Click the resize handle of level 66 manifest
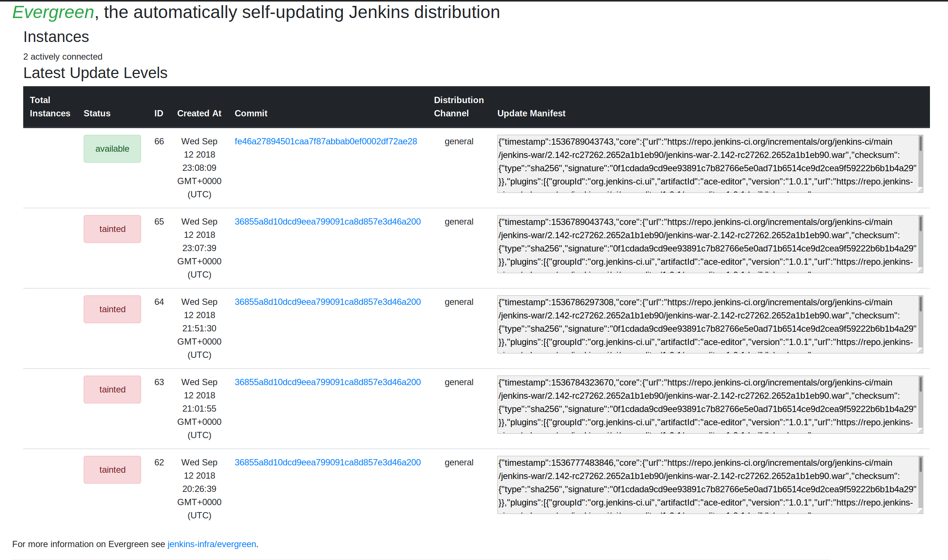 click(x=920, y=190)
